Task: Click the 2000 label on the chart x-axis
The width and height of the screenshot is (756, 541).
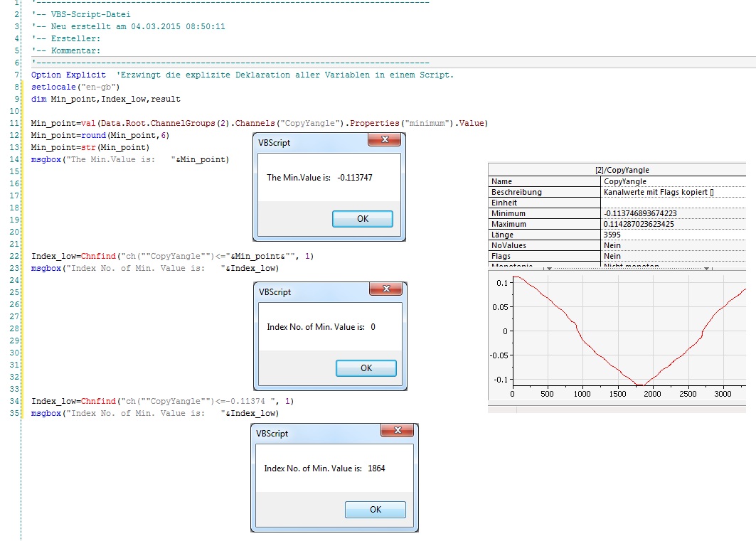Action: [x=652, y=394]
